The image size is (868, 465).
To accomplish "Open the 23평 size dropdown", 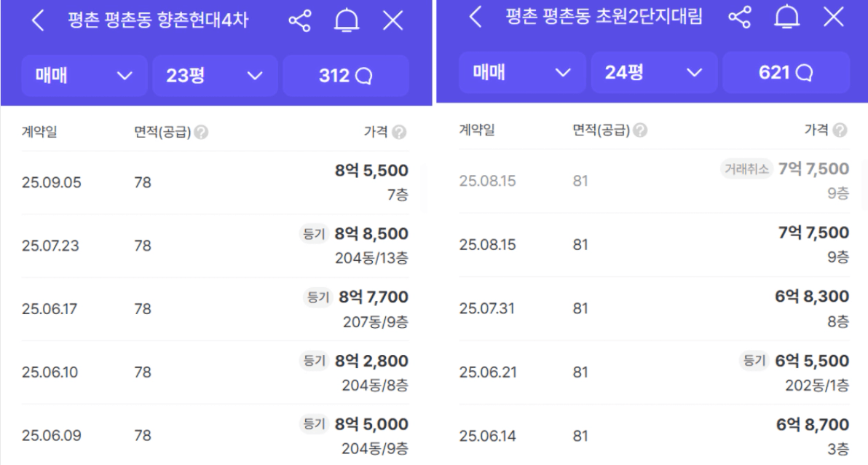I will click(215, 75).
